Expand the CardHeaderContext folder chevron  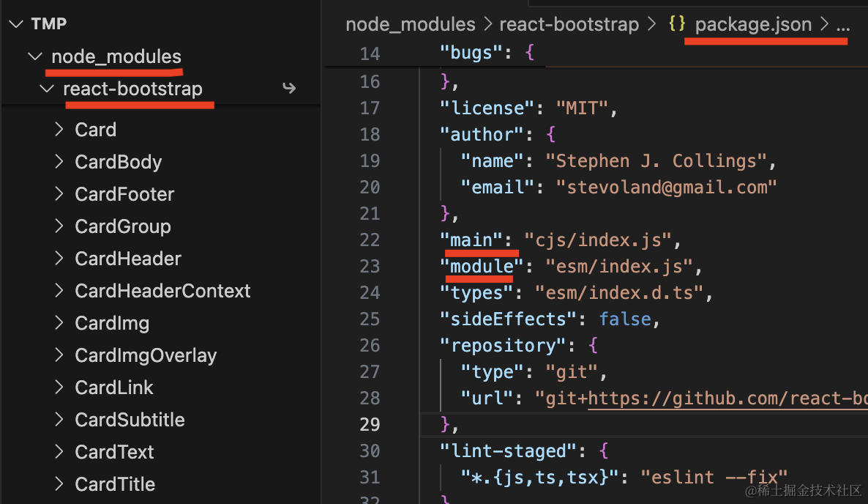[x=59, y=291]
